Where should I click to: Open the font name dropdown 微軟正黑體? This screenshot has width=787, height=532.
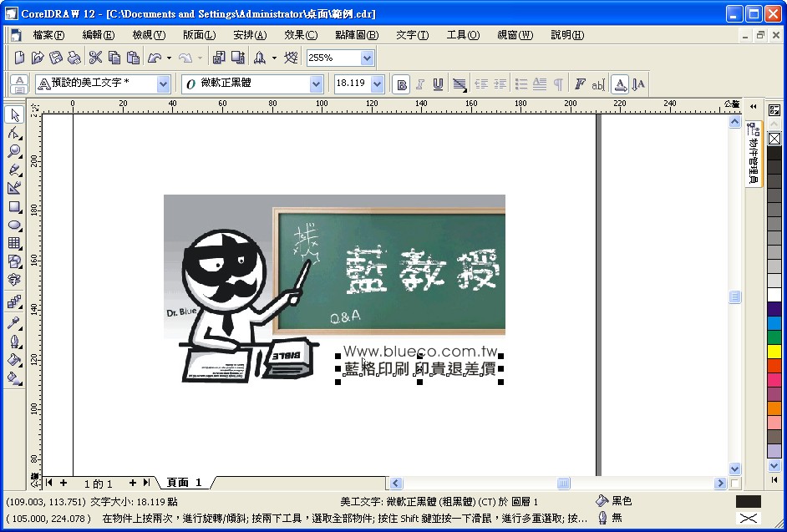316,84
